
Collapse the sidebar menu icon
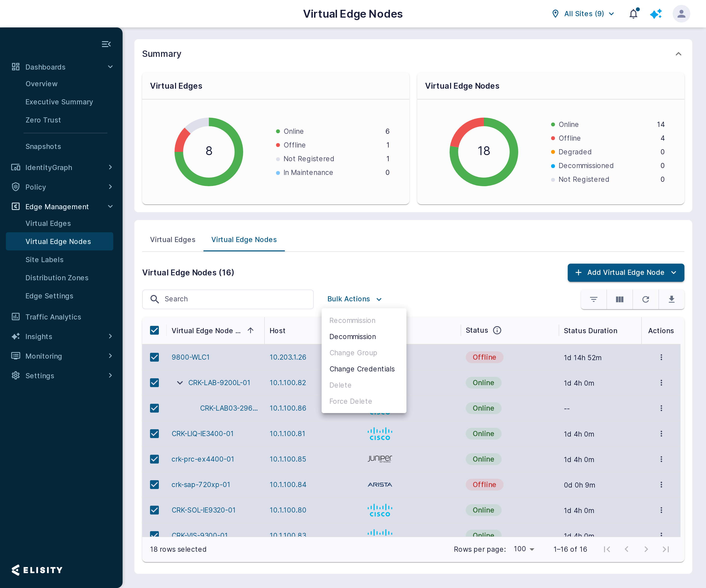coord(106,44)
